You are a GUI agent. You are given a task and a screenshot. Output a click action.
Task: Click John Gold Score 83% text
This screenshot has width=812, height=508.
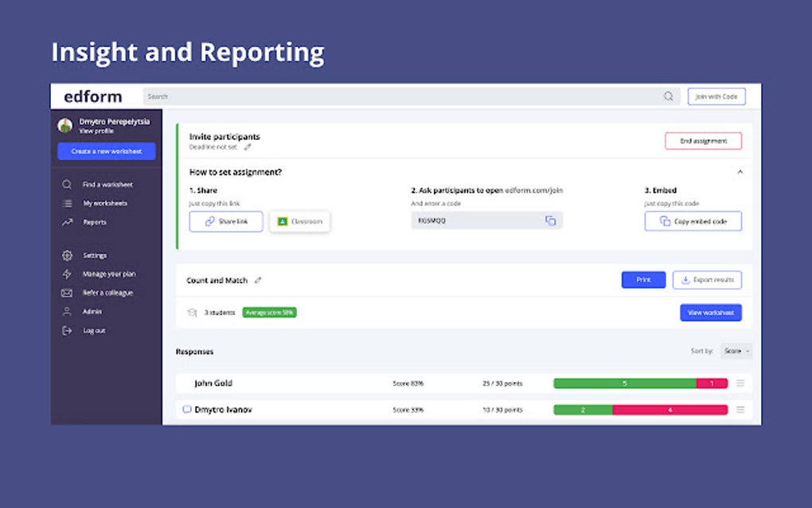pos(408,384)
